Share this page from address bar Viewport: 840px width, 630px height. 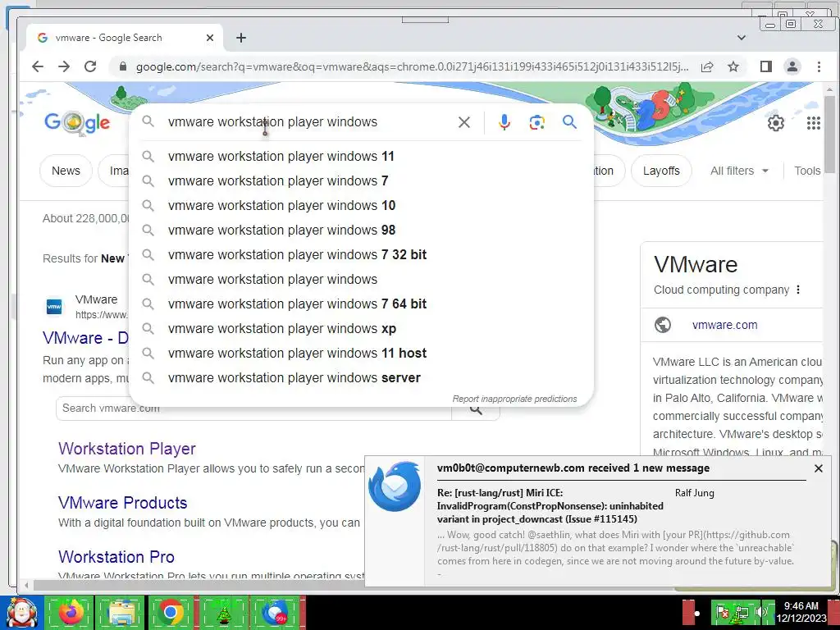click(707, 66)
